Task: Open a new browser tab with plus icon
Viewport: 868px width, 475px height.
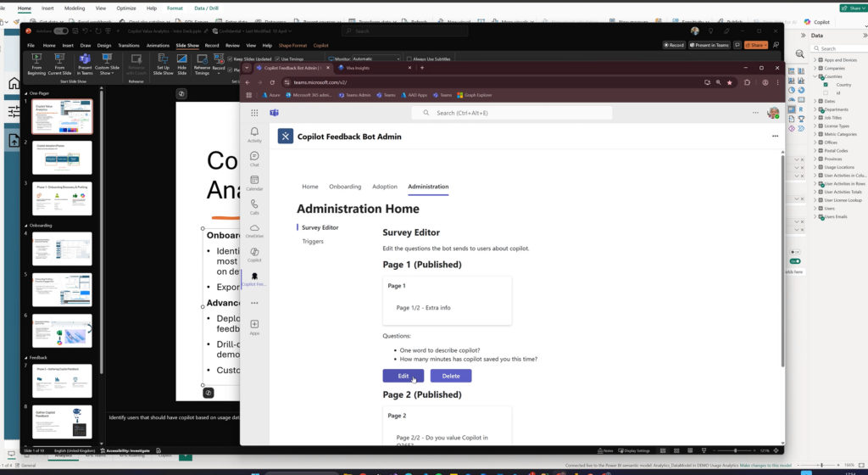Action: pos(422,68)
